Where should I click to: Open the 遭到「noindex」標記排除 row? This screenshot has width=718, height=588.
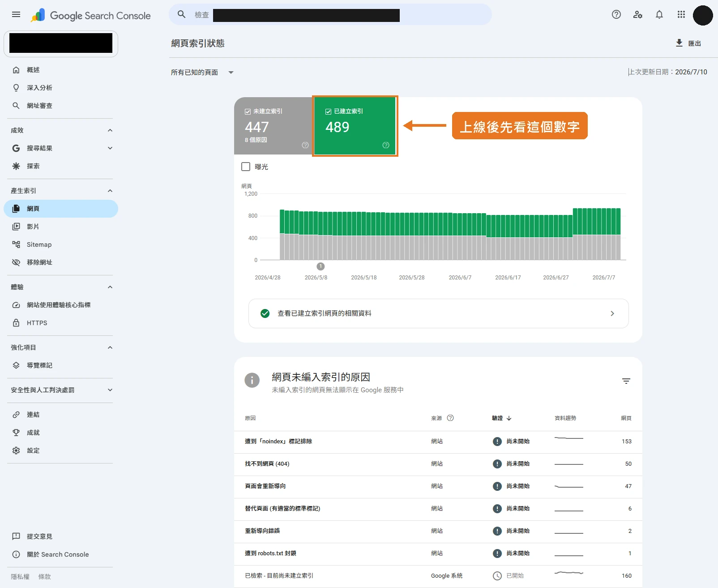tap(438, 442)
